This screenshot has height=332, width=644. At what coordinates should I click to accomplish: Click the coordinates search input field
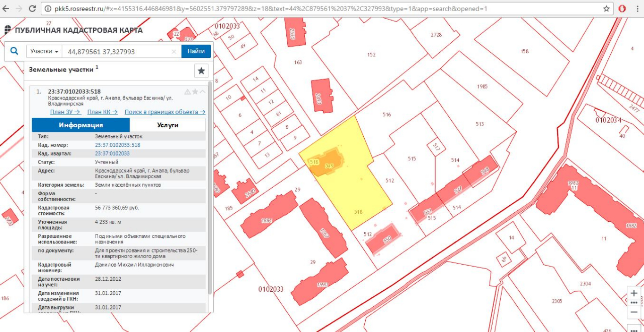(x=118, y=51)
